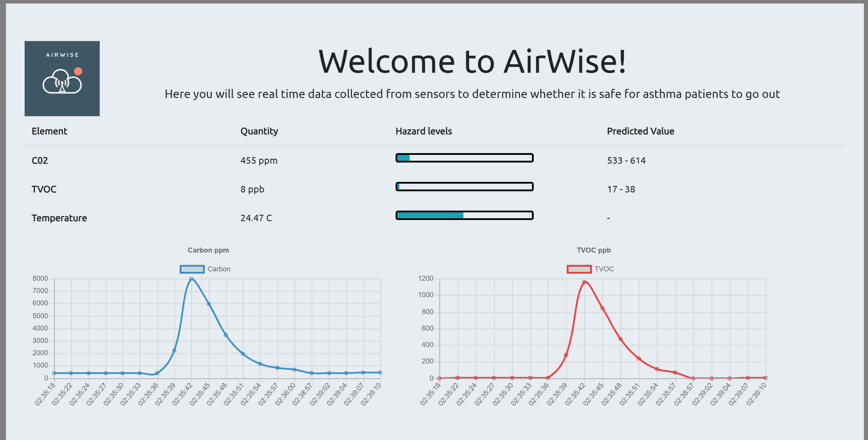Click the Hazard levels column header
This screenshot has width=868, height=440.
tap(423, 131)
